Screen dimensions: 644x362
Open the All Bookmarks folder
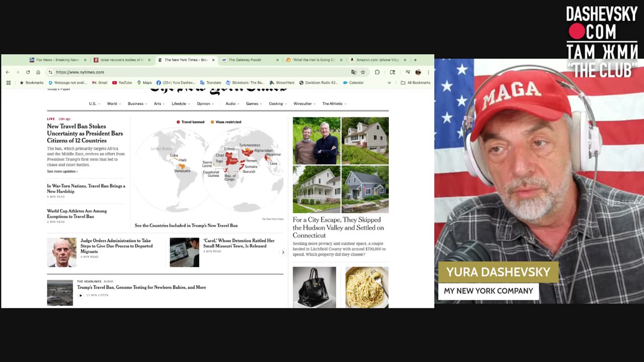(x=416, y=82)
